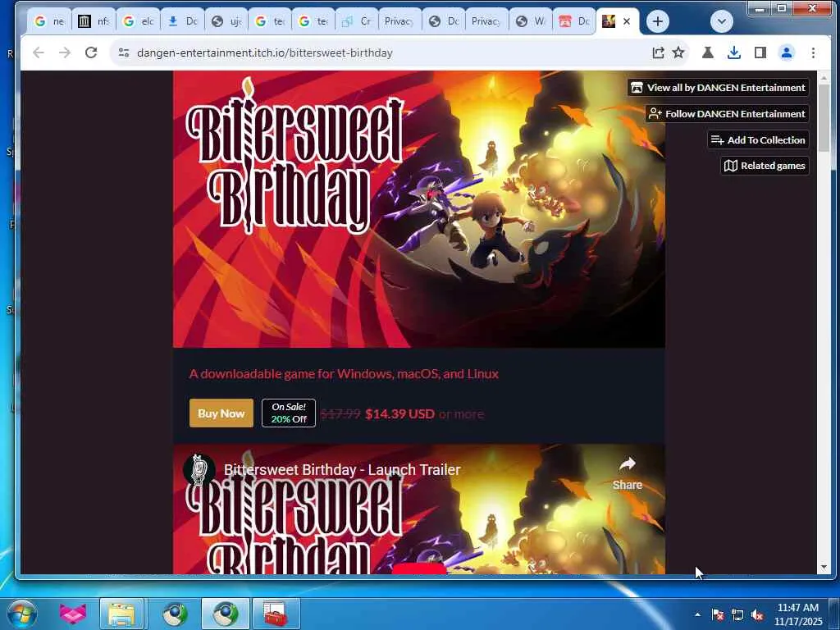
Task: Click the On Sale 20% Off badge
Action: coord(289,413)
